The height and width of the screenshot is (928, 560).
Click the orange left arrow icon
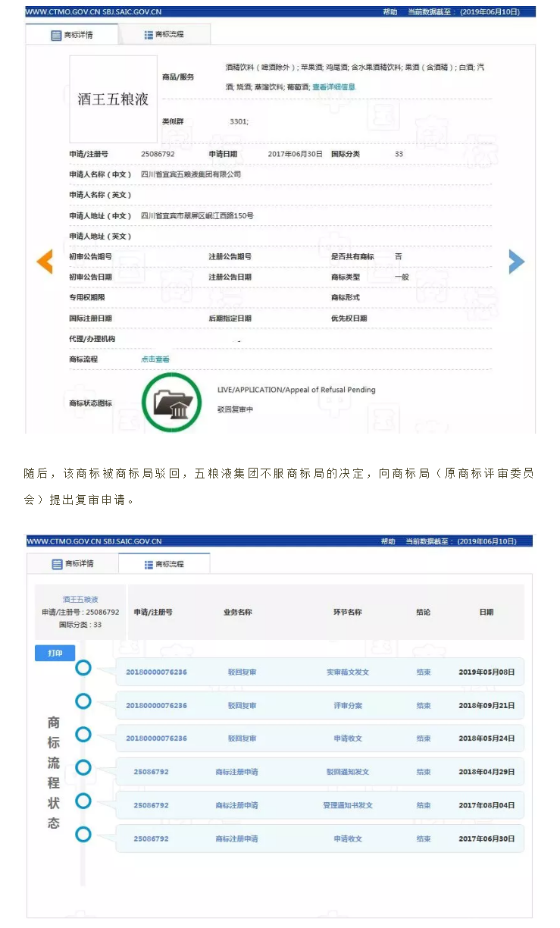(45, 262)
